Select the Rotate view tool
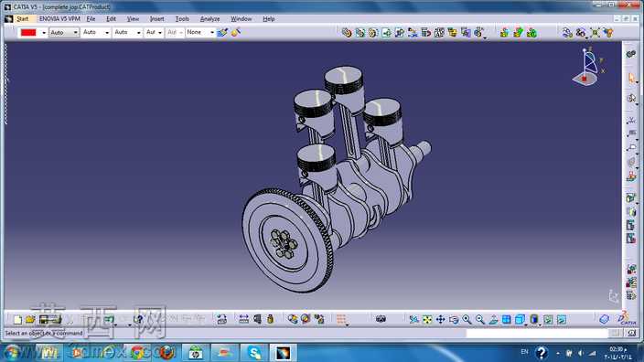This screenshot has height=362, width=644. [454, 319]
